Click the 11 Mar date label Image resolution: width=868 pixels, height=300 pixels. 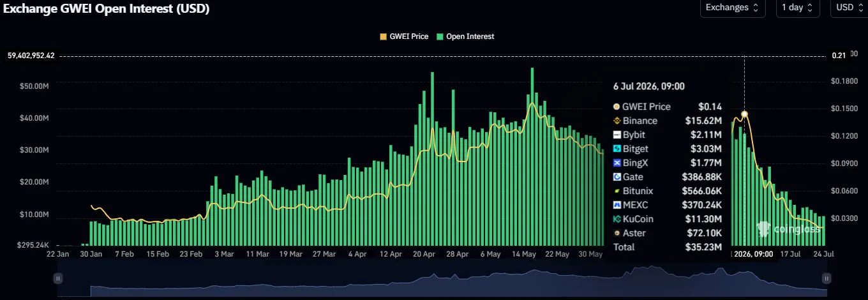point(257,254)
